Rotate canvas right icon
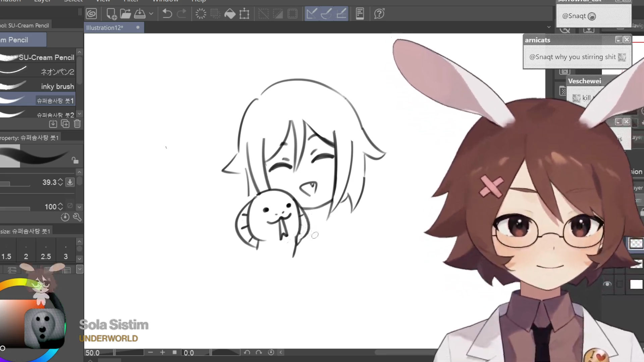Image resolution: width=644 pixels, height=362 pixels. (259, 352)
